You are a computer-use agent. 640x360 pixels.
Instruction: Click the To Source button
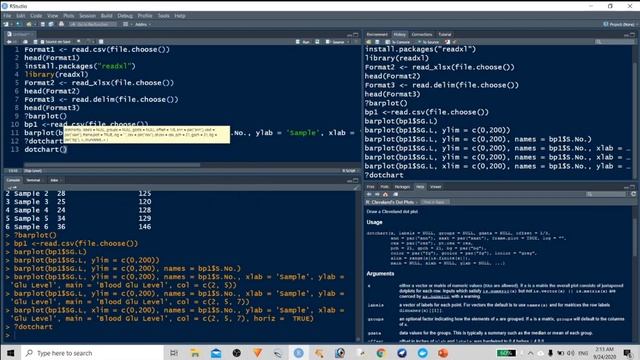(428, 42)
